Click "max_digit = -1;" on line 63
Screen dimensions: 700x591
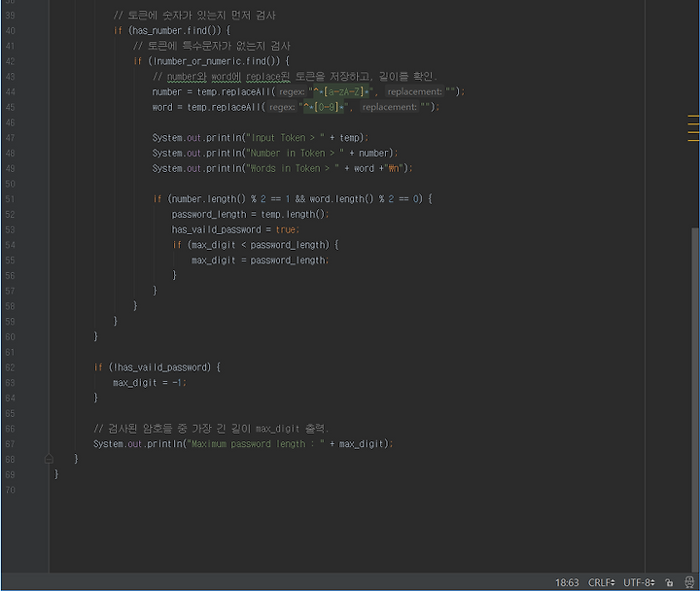pyautogui.click(x=149, y=383)
